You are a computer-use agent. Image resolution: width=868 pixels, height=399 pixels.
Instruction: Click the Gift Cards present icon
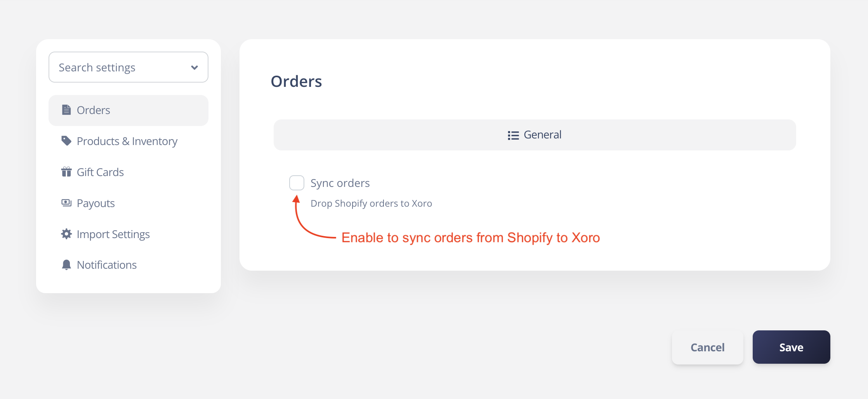[x=66, y=172]
